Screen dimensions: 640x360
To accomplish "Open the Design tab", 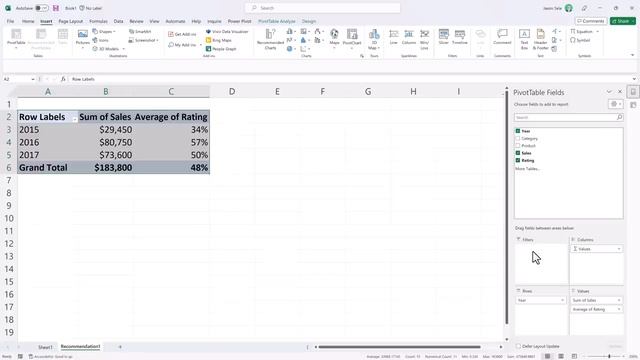I will coord(309,21).
